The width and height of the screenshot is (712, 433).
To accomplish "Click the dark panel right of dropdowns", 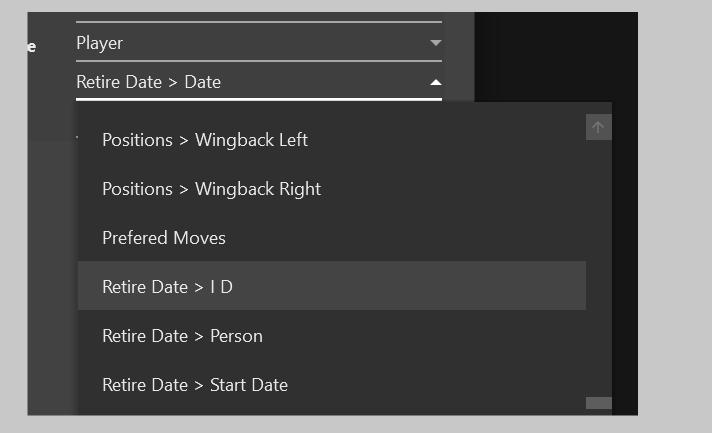I will click(556, 57).
